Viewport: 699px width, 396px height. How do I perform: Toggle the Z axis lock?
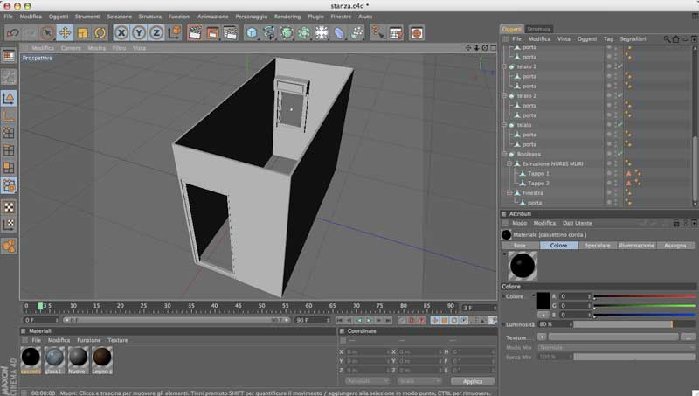156,33
